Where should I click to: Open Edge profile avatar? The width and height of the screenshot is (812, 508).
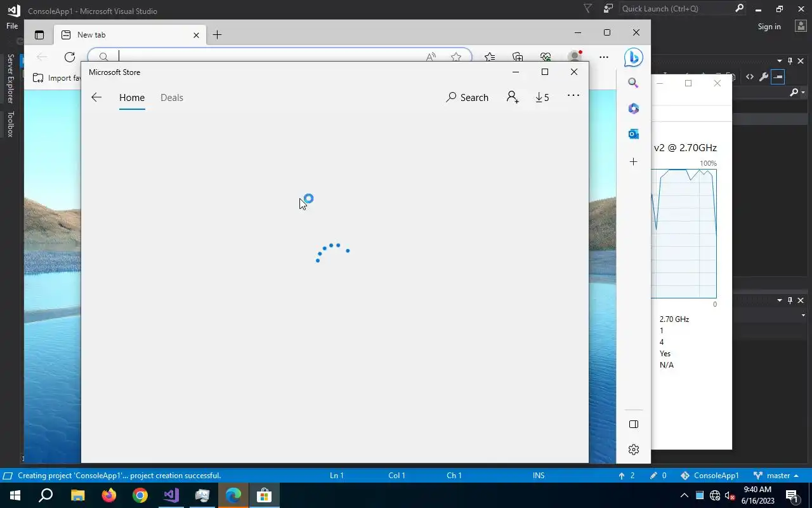(x=575, y=57)
